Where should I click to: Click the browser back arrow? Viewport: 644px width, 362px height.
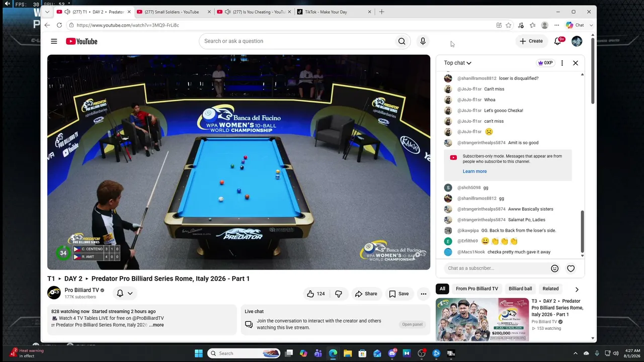coord(47,25)
